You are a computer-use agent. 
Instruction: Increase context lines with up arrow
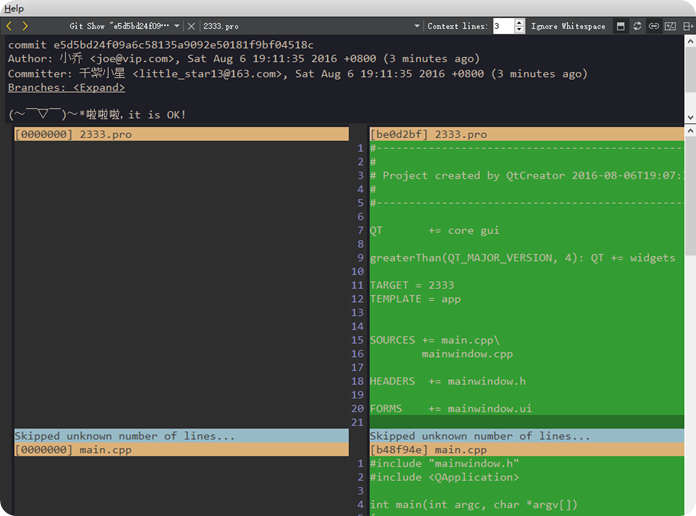519,23
